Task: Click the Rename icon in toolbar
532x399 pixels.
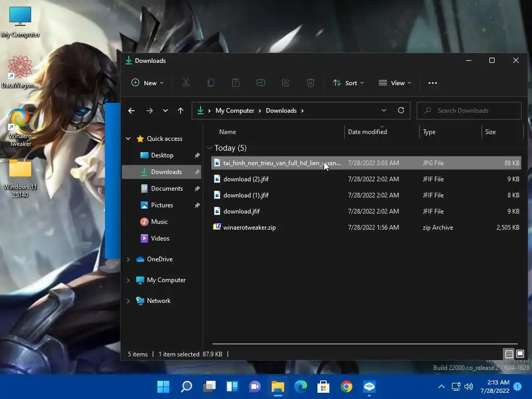Action: (x=261, y=83)
